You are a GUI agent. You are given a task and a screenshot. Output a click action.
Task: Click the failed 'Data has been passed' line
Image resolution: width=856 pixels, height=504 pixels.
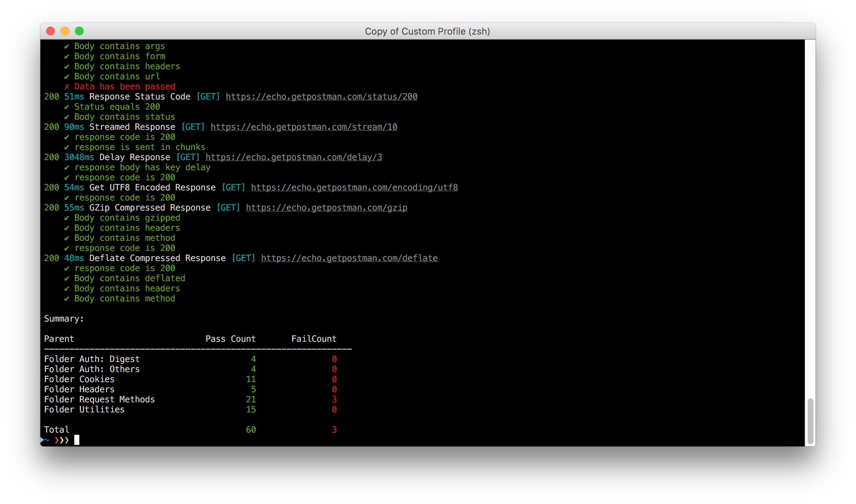[x=120, y=87]
